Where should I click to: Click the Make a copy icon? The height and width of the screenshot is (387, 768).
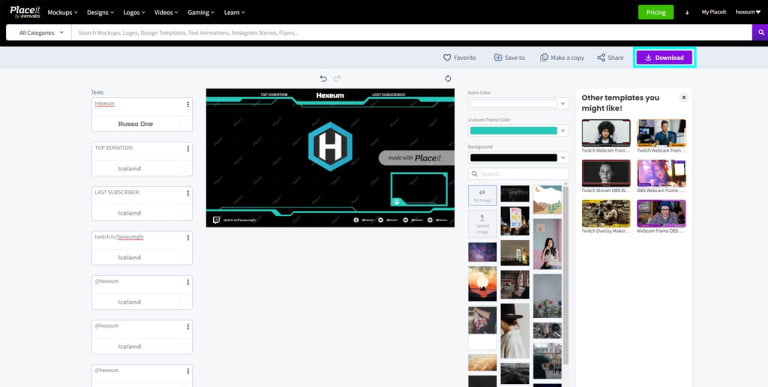coord(544,57)
